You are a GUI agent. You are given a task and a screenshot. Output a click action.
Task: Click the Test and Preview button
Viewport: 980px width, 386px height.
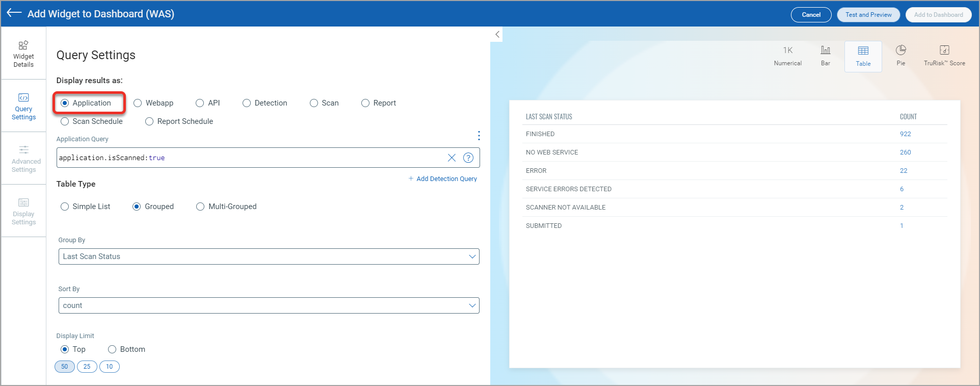868,15
